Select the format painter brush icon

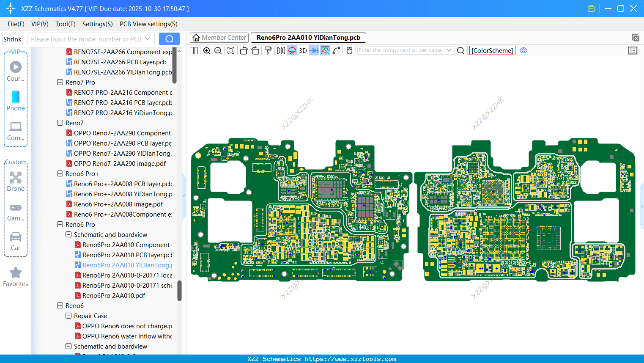point(268,51)
